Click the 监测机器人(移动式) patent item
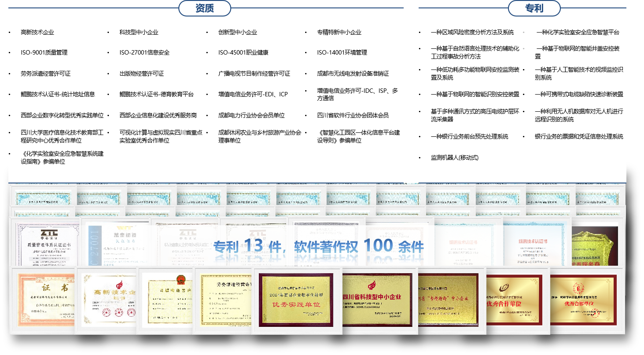This screenshot has height=355, width=644. [455, 158]
